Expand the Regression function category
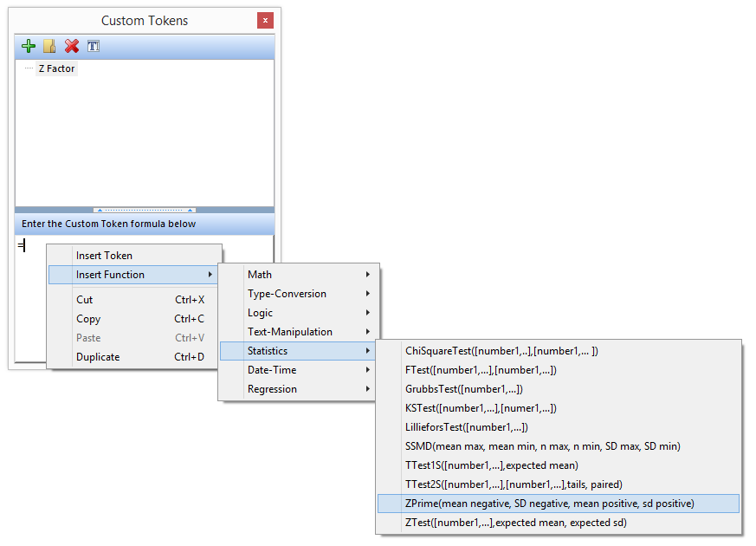Image resolution: width=756 pixels, height=546 pixels. pos(272,389)
